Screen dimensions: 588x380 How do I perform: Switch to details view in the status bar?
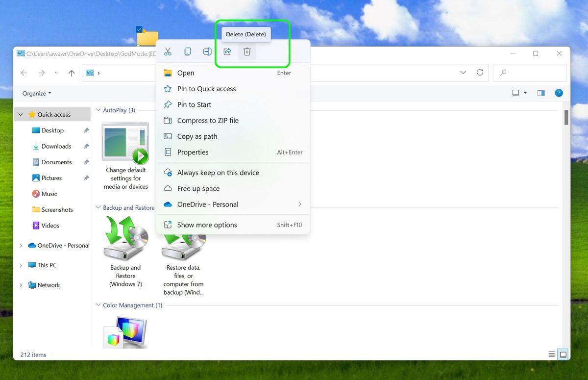pyautogui.click(x=552, y=354)
